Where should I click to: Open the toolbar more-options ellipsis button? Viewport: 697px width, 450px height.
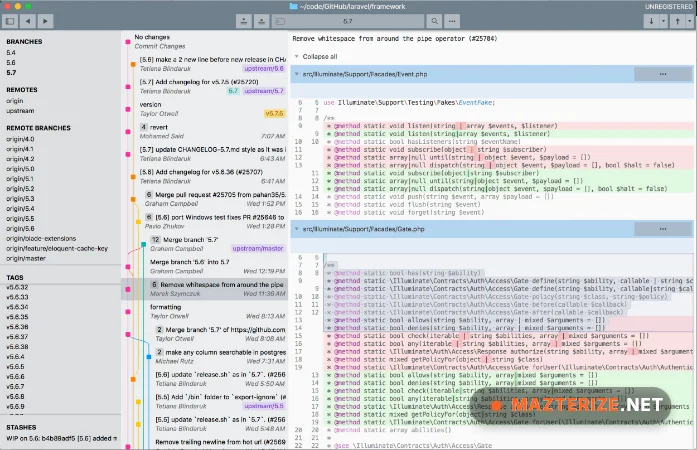pyautogui.click(x=452, y=21)
